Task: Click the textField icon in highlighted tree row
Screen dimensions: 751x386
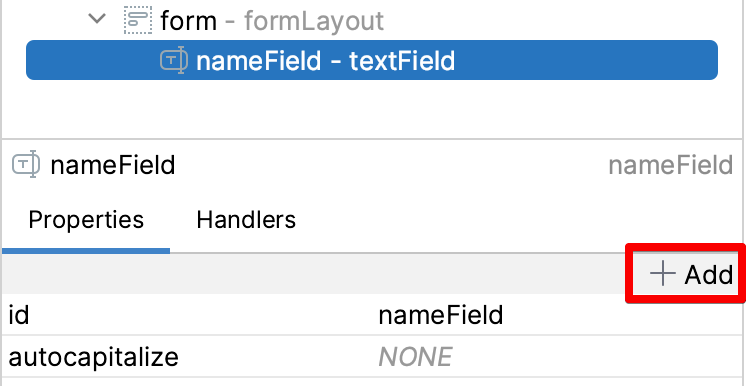Action: point(173,60)
